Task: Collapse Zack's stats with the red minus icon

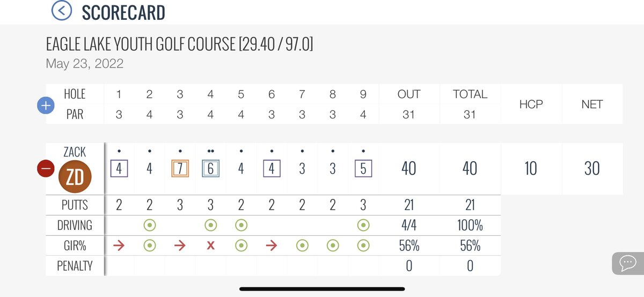Action: pos(46,168)
